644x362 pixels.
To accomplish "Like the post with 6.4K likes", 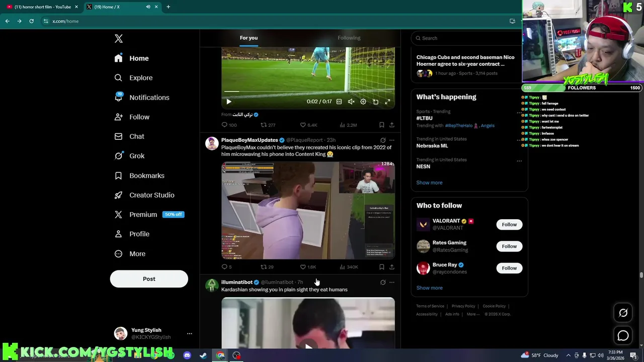I will tap(308, 125).
